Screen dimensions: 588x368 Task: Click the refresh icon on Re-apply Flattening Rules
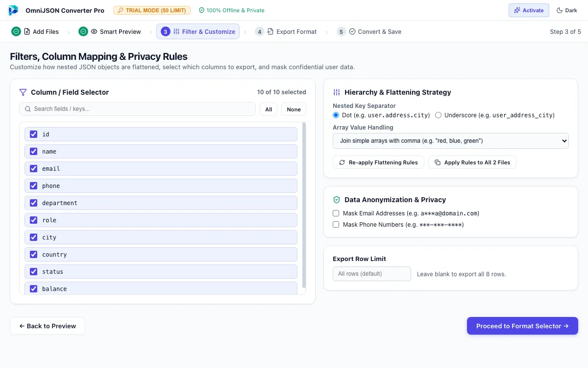pyautogui.click(x=342, y=162)
